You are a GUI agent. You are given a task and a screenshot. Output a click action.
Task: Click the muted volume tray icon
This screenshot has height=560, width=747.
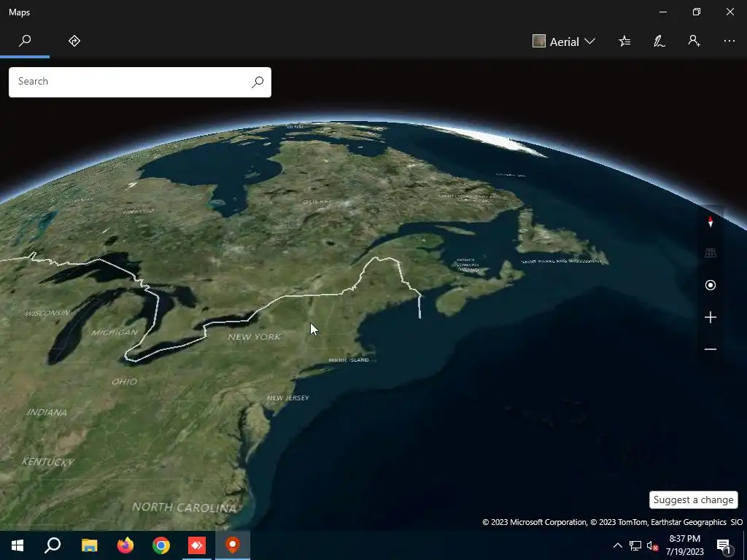pyautogui.click(x=652, y=545)
